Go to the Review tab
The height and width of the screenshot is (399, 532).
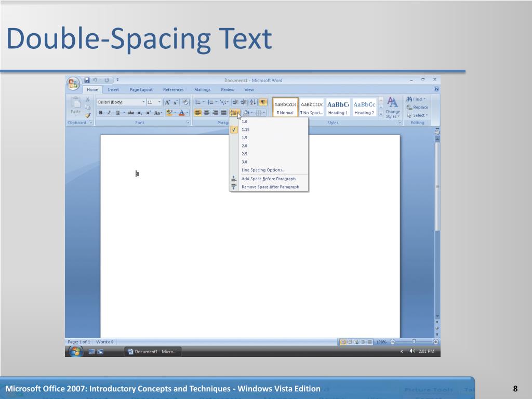[x=228, y=89]
